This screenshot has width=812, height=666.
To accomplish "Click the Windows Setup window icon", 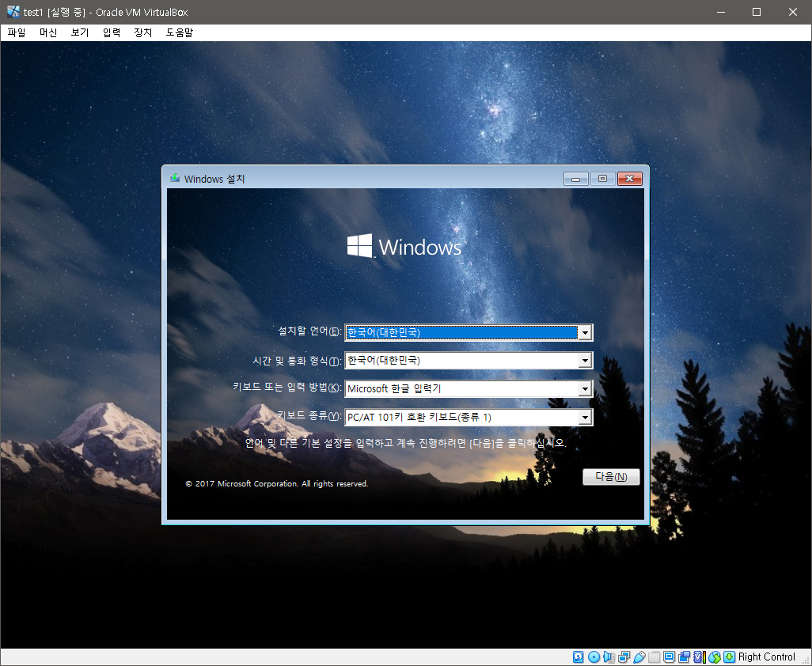I will [175, 179].
